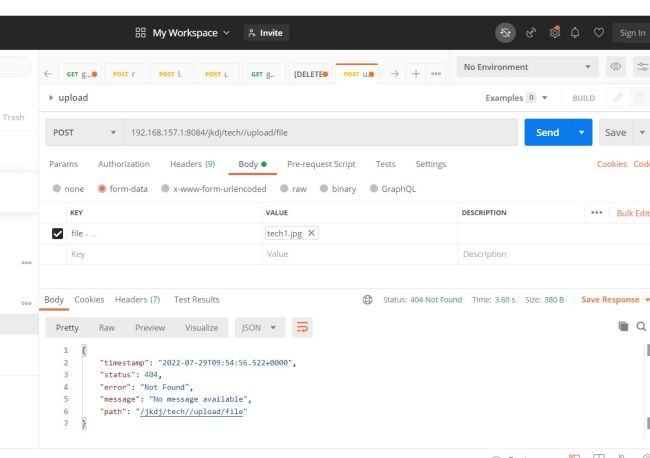Open the Headers (9) request tab
The height and width of the screenshot is (458, 650).
coord(193,164)
